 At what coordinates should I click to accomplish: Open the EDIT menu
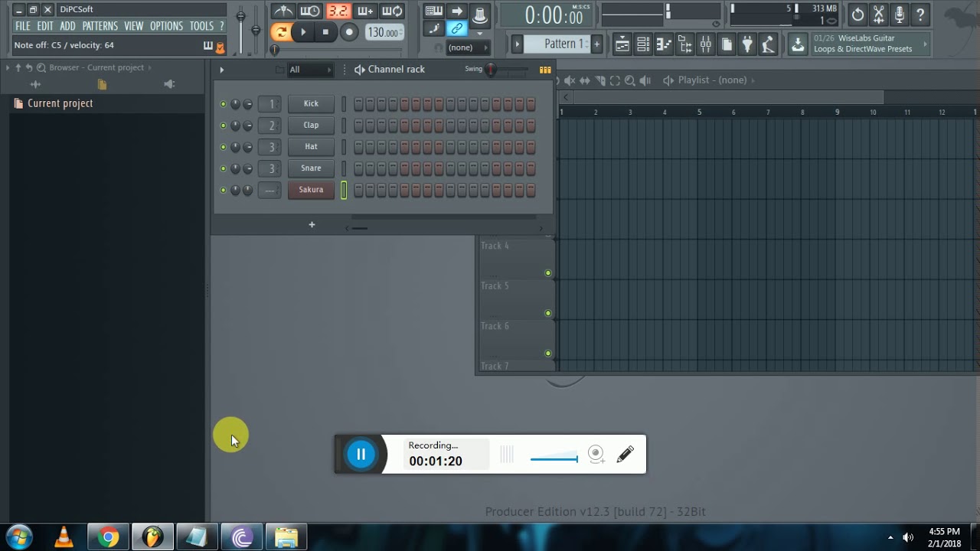45,26
